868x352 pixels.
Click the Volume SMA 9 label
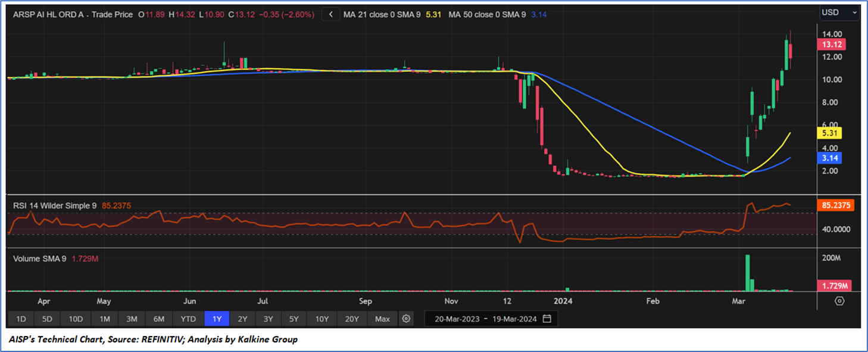(x=39, y=259)
